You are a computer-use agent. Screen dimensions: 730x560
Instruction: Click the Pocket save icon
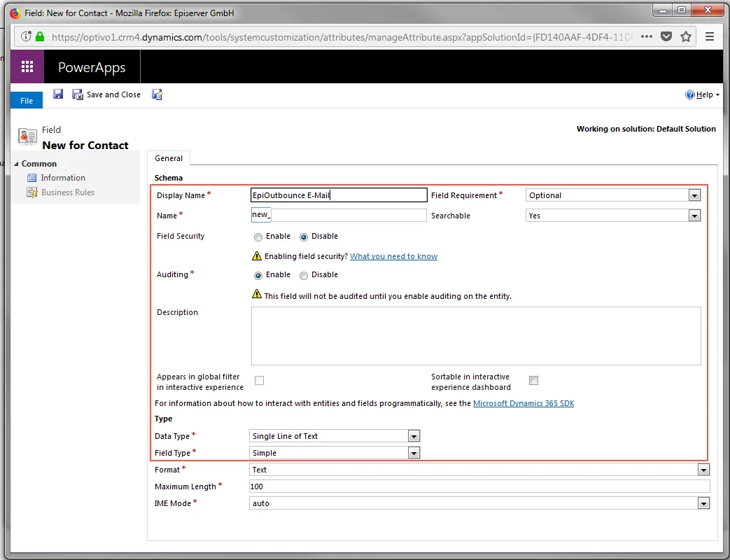coord(666,36)
